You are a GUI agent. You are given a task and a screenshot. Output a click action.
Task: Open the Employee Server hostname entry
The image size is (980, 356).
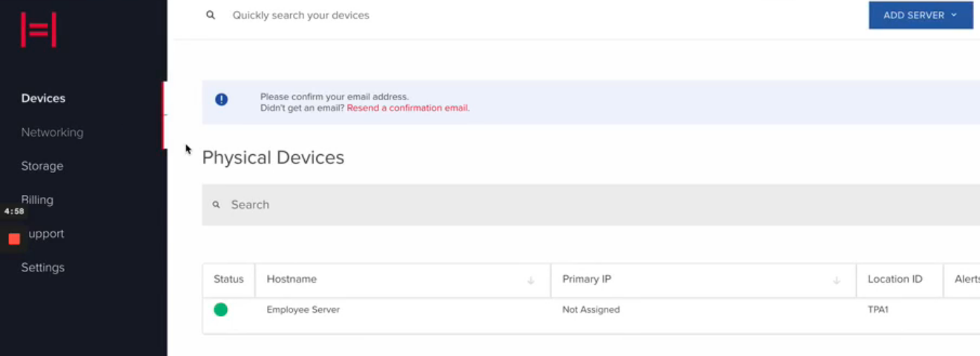click(303, 310)
